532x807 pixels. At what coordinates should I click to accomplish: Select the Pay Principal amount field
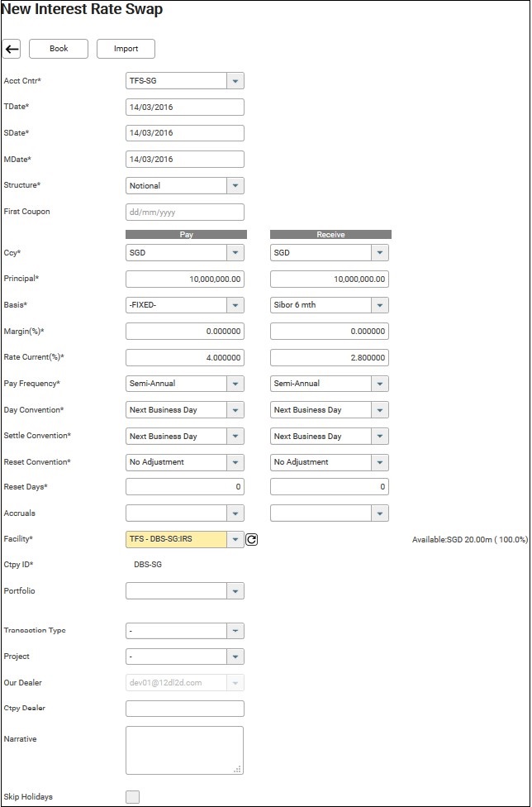pos(185,279)
